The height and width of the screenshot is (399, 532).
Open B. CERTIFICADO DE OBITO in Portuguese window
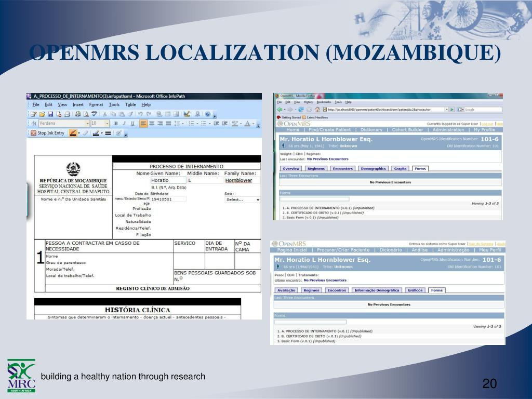[319, 336]
